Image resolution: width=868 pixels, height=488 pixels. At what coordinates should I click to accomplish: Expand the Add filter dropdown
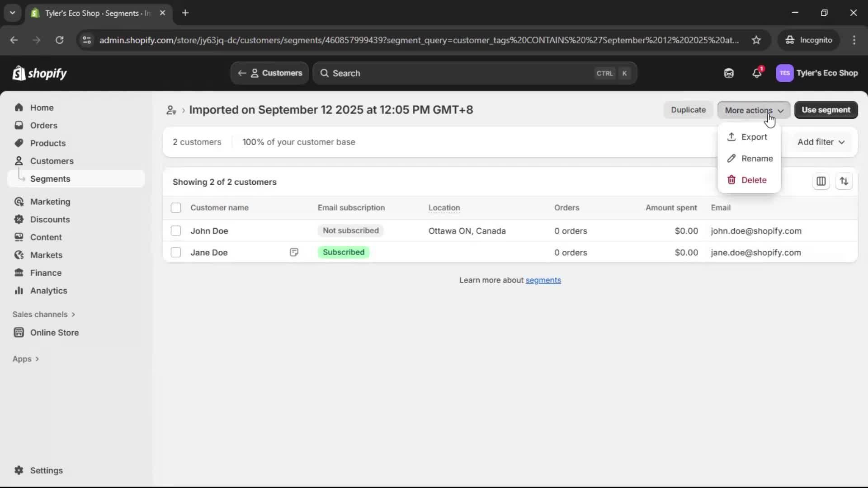click(820, 141)
